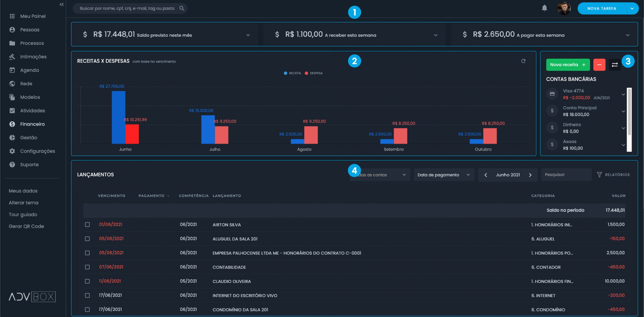This screenshot has width=644, height=317.
Task: Click the Visa 4774 card icon
Action: click(552, 94)
